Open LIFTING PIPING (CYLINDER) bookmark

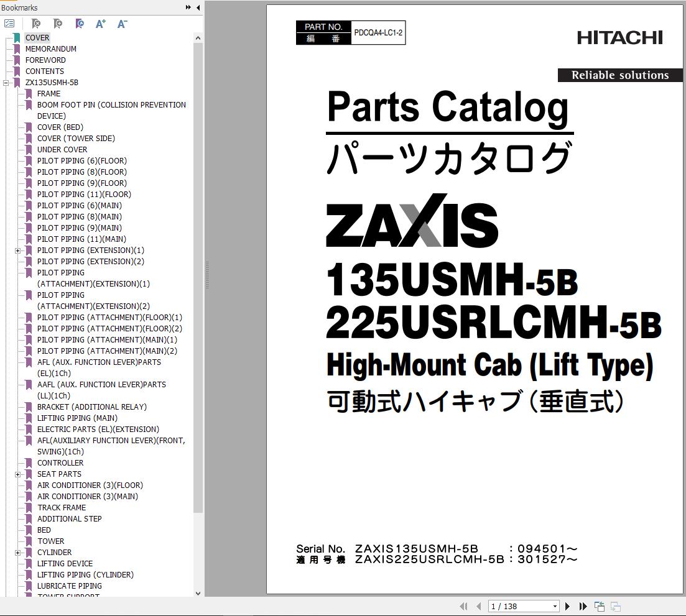pos(85,575)
